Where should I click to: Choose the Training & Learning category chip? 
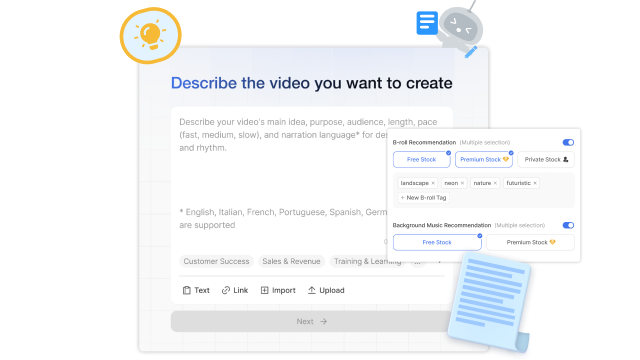tap(367, 261)
